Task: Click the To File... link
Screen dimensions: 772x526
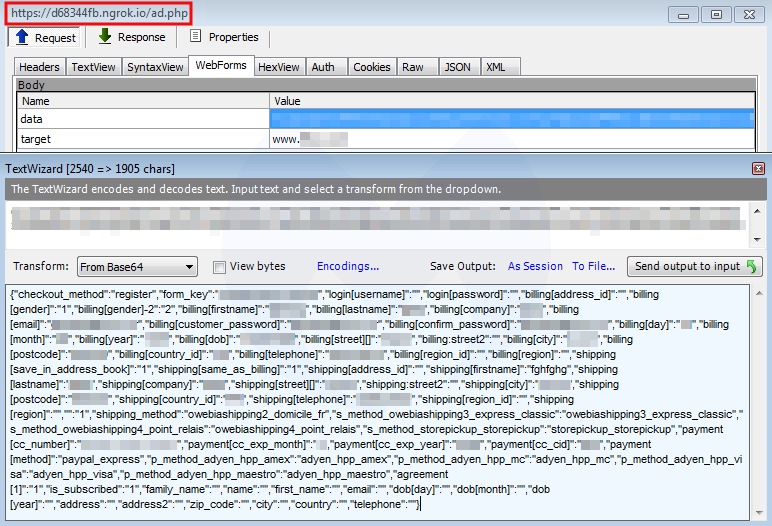Action: tap(593, 267)
